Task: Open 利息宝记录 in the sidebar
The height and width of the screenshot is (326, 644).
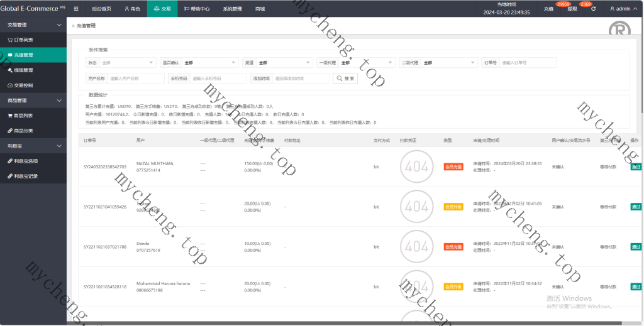Action: pyautogui.click(x=26, y=176)
